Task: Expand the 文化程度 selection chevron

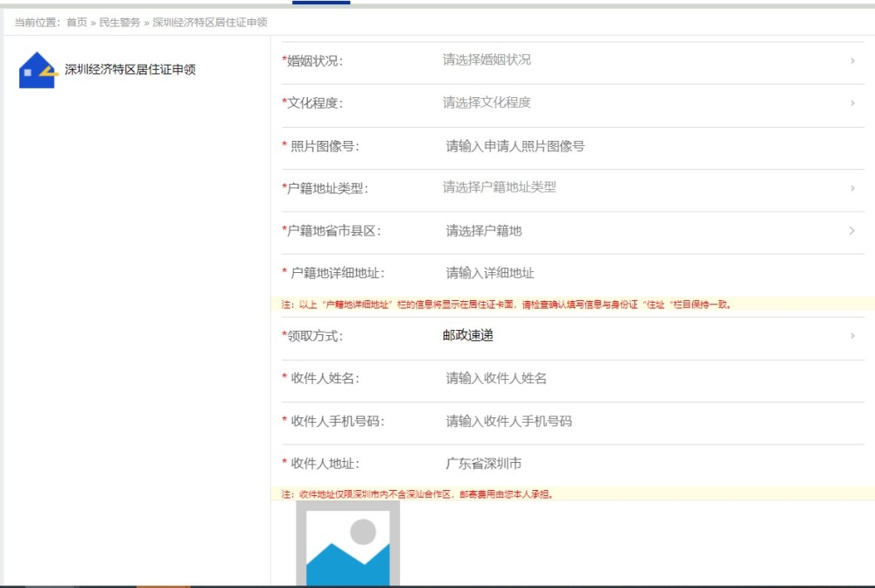Action: (852, 103)
